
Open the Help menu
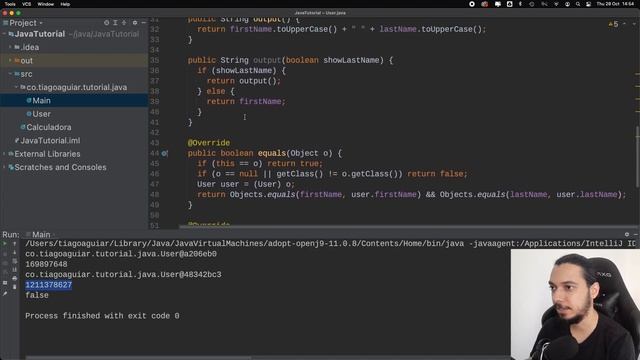click(x=65, y=4)
